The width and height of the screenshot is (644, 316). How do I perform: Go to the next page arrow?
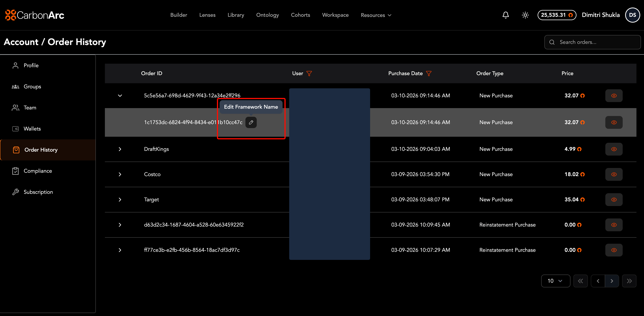[612, 281]
